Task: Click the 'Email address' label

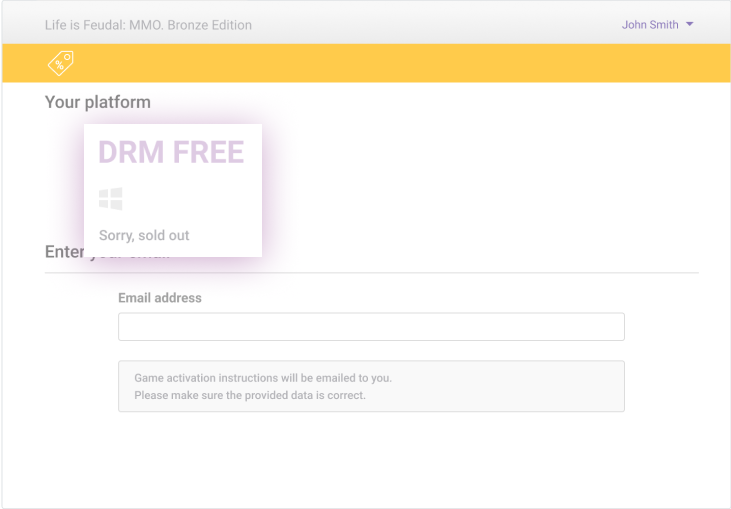Action: (x=160, y=298)
